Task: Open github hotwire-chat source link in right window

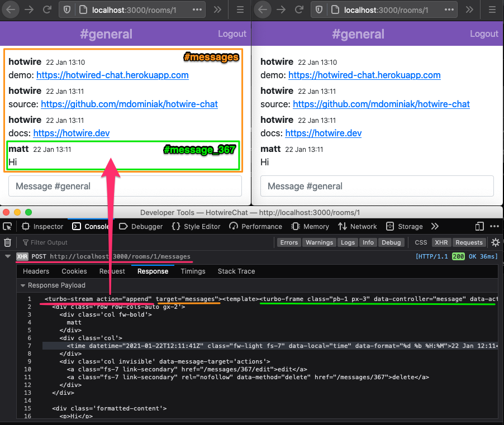Action: pyautogui.click(x=381, y=104)
